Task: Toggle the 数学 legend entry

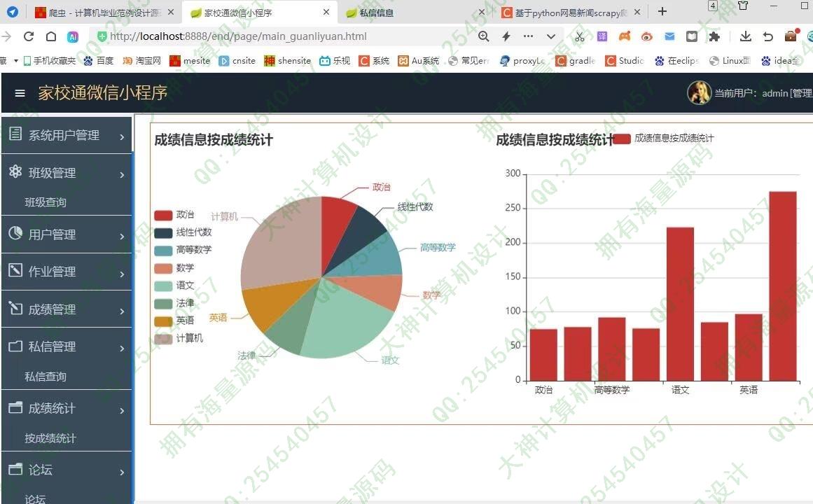Action: click(x=174, y=269)
